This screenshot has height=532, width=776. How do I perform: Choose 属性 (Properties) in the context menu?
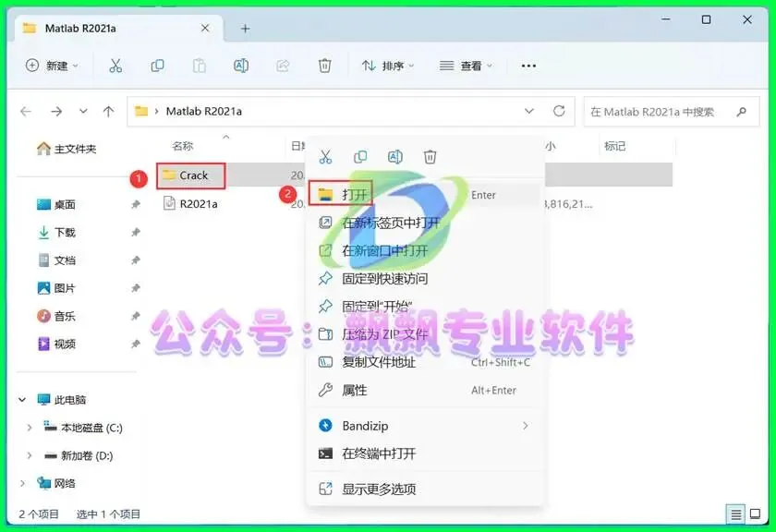tap(425, 390)
